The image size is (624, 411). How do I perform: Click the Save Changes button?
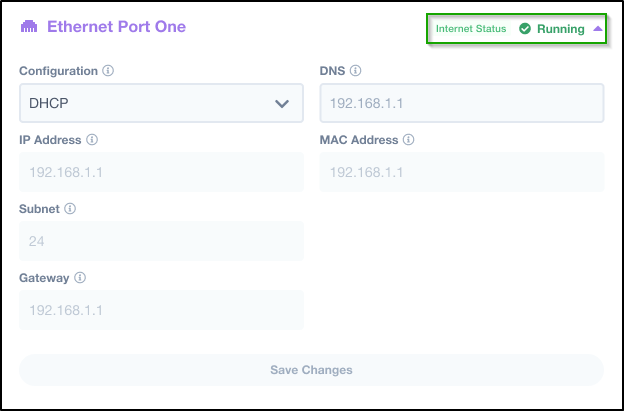coord(311,370)
